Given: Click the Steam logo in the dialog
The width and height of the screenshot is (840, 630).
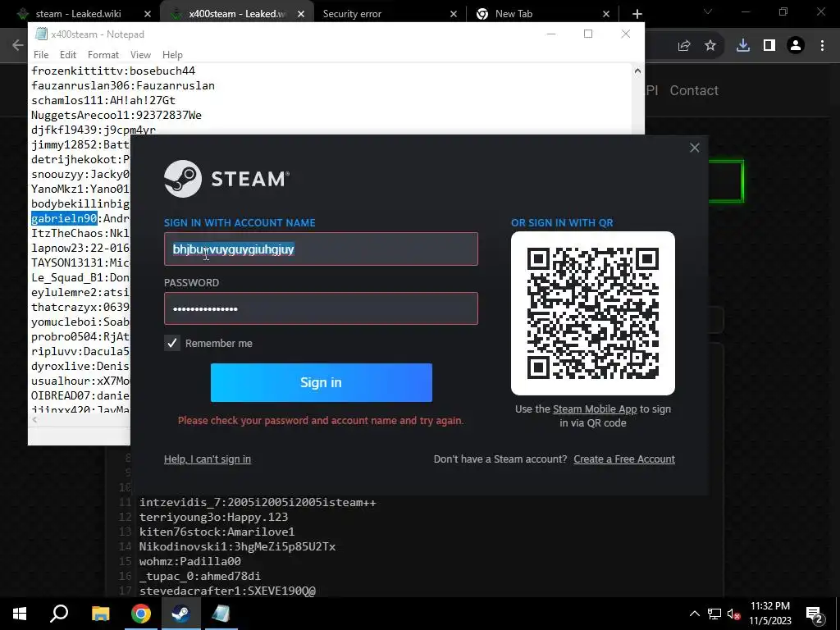Looking at the screenshot, I should tap(227, 178).
